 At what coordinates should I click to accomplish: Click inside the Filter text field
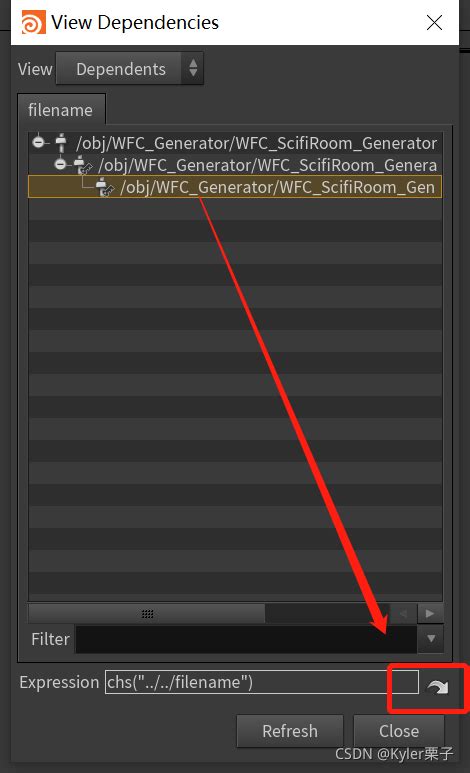point(246,639)
